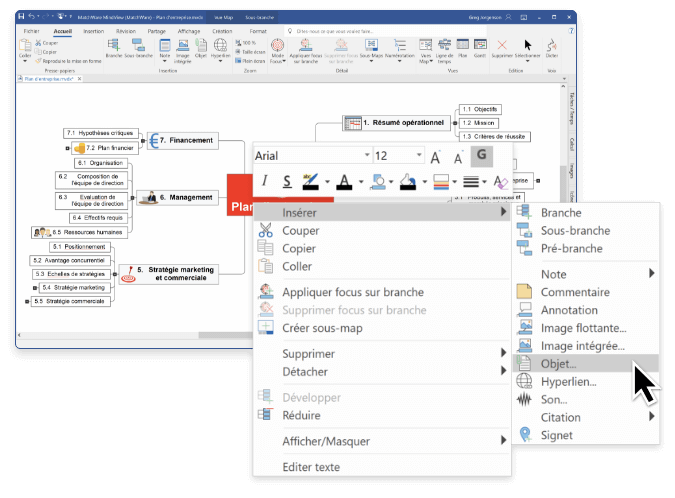Screen dimensions: 675x498
Task: Click the Image intégrée ribbon icon
Action: click(x=183, y=51)
